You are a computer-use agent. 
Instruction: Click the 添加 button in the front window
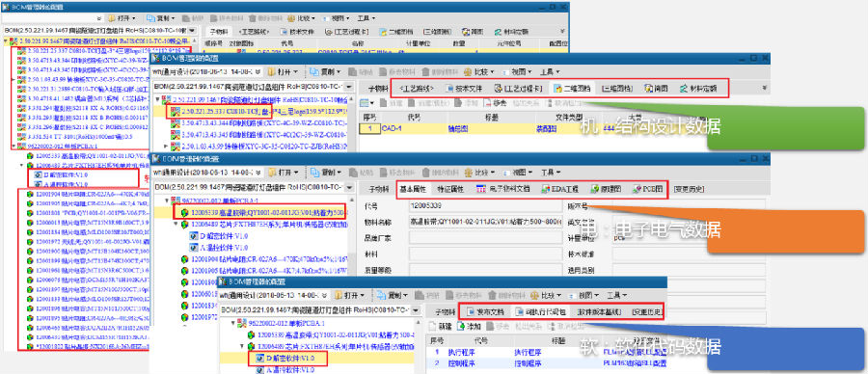click(469, 326)
